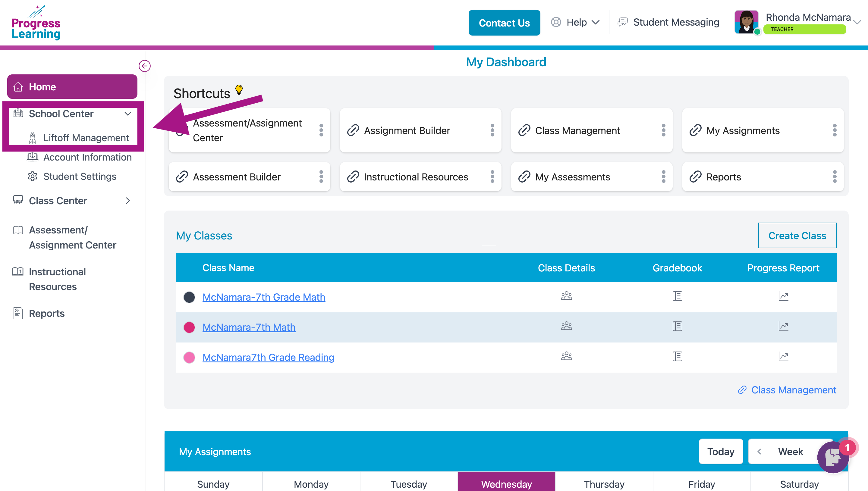This screenshot has height=491, width=868.
Task: Go to previous week with left arrow
Action: point(759,452)
